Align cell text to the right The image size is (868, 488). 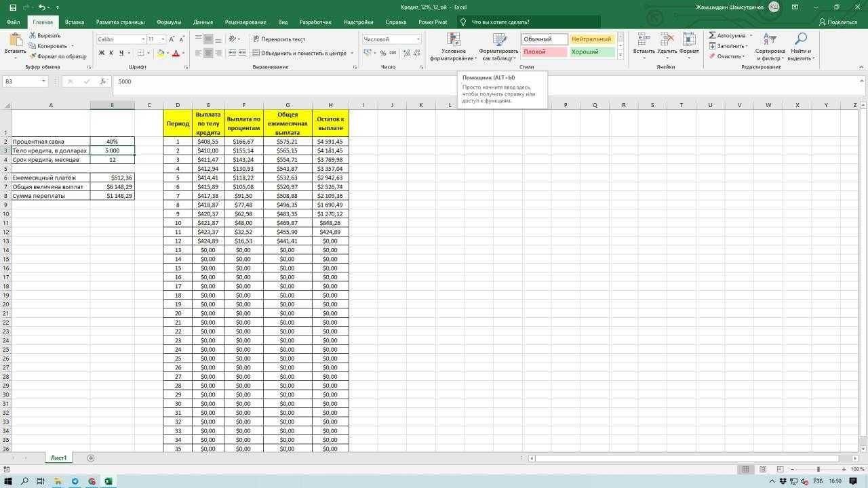tap(219, 53)
